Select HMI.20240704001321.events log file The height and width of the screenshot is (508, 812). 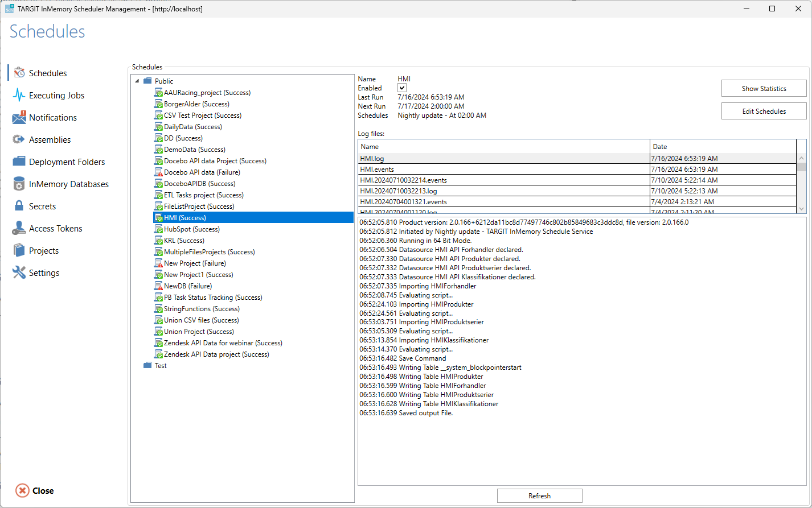point(577,202)
